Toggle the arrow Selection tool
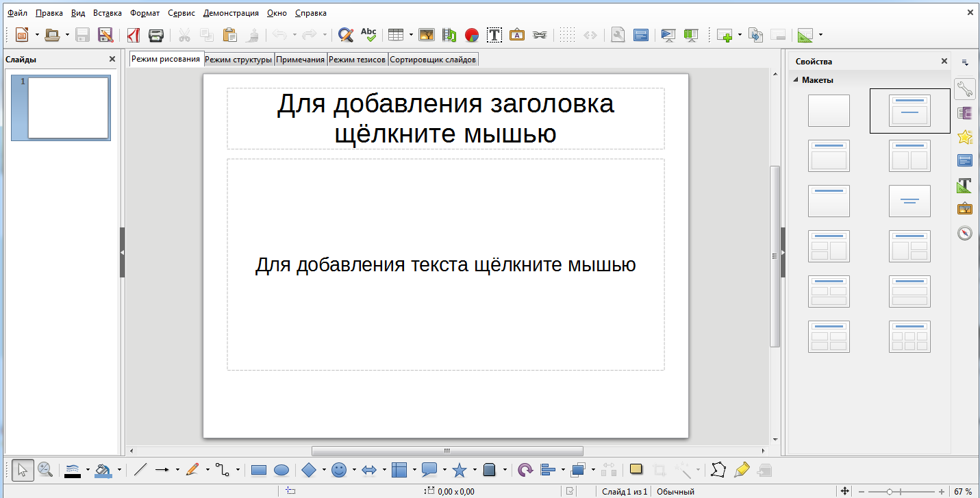The height and width of the screenshot is (498, 980). pos(23,470)
